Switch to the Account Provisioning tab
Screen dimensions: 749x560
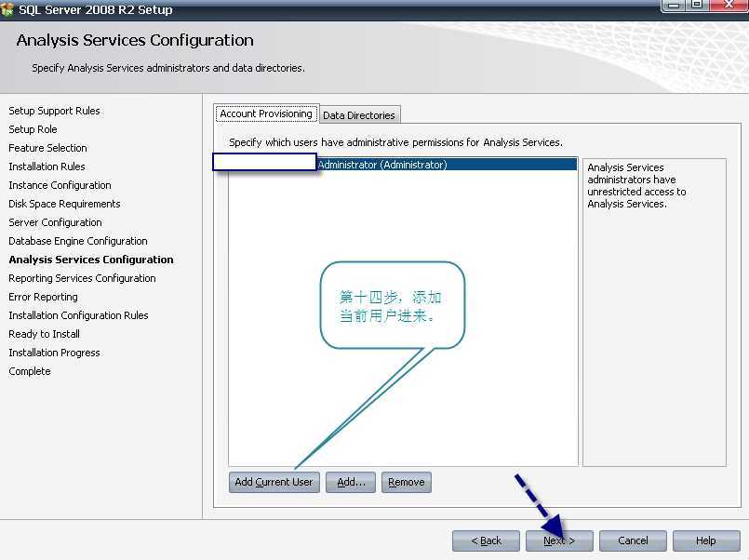[x=266, y=113]
